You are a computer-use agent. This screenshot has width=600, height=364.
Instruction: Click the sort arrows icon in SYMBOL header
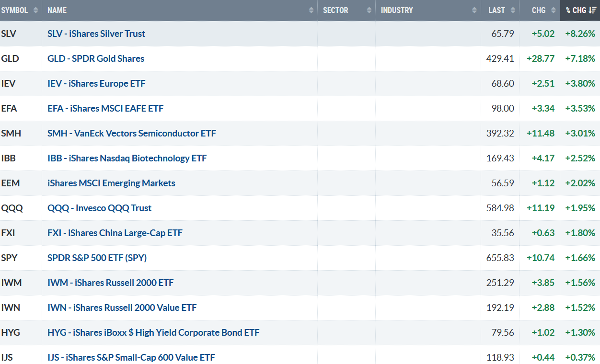tap(35, 10)
